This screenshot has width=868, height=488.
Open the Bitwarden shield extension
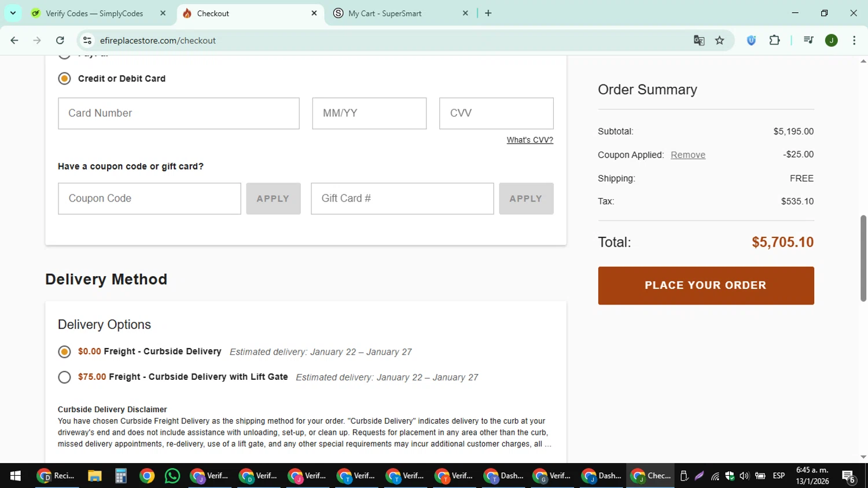click(x=751, y=41)
